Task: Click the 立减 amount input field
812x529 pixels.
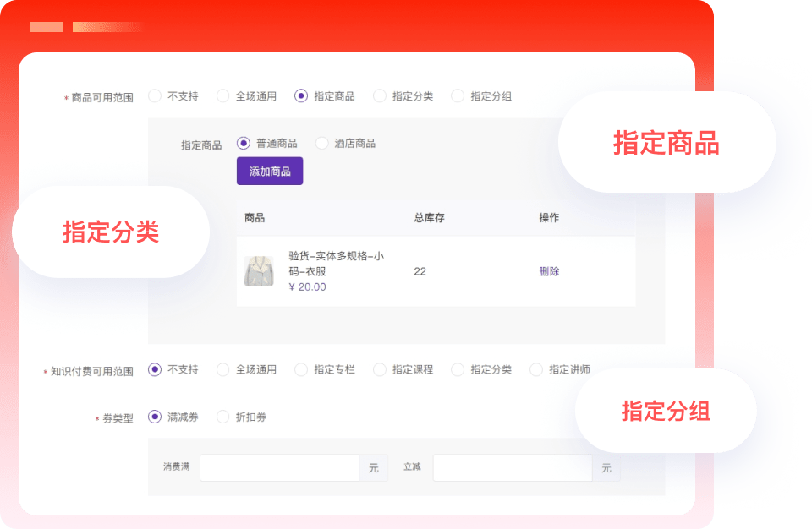Action: (x=513, y=468)
